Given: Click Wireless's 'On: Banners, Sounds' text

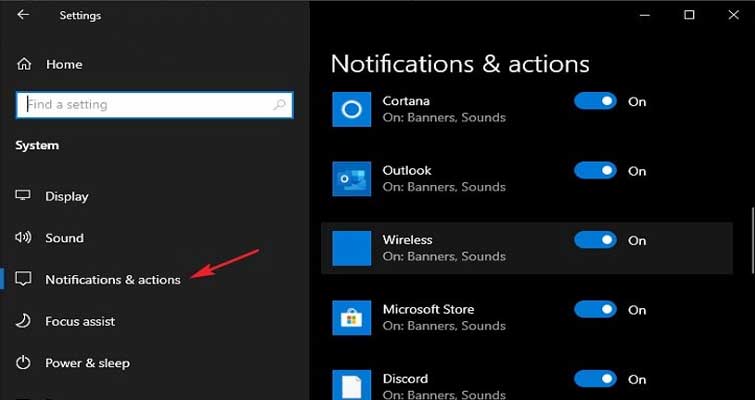Looking at the screenshot, I should pyautogui.click(x=444, y=256).
